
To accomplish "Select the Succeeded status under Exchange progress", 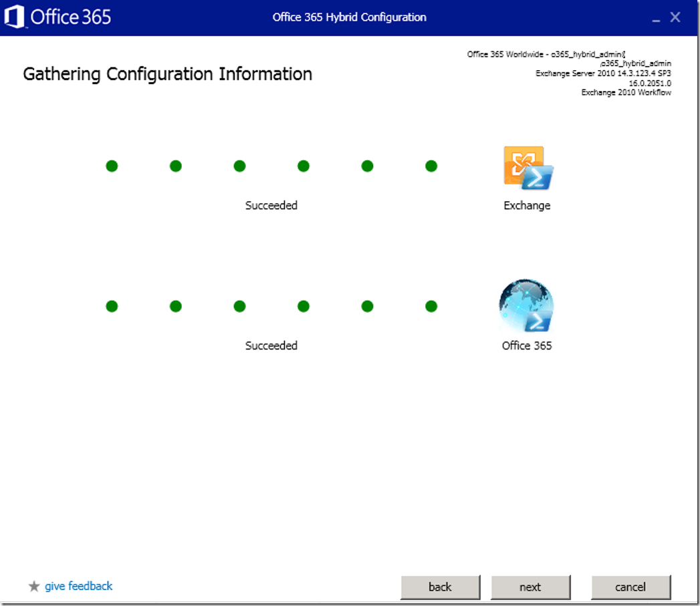I will 271,205.
